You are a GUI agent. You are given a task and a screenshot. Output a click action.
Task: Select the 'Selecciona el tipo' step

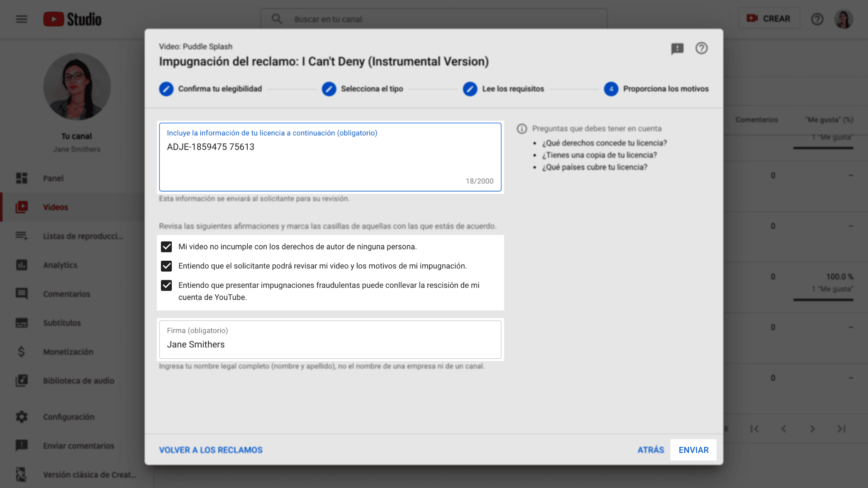329,89
